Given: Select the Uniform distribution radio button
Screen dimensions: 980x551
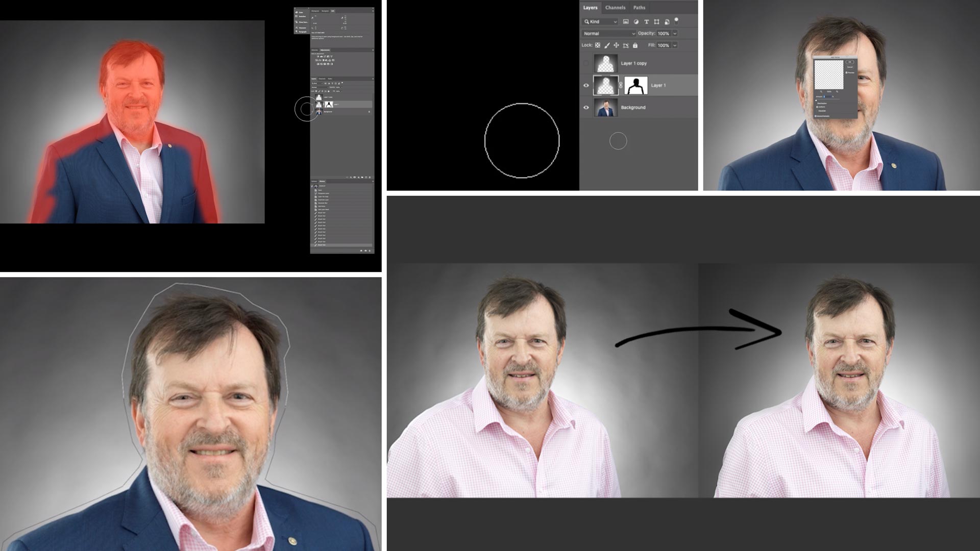Looking at the screenshot, I should 817,107.
